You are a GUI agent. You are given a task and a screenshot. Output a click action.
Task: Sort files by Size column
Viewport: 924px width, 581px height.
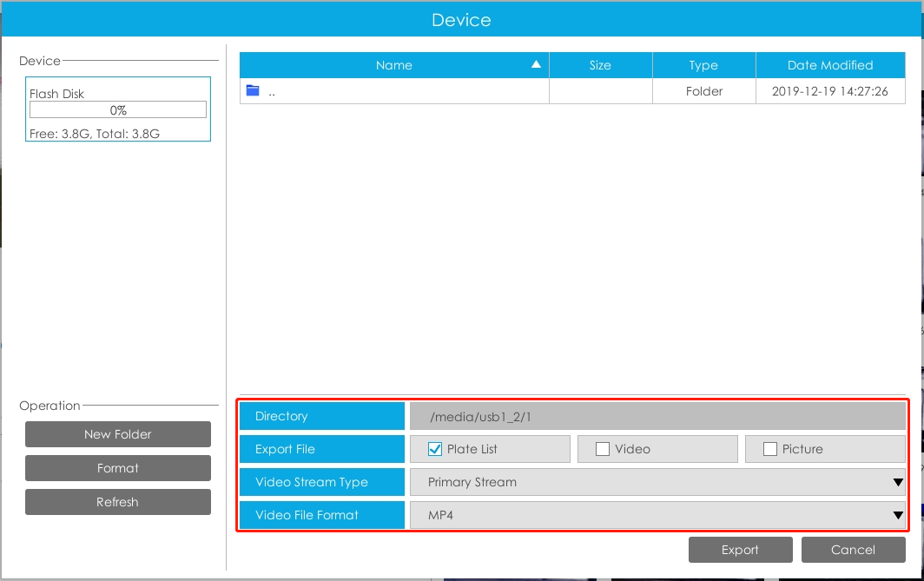(600, 65)
